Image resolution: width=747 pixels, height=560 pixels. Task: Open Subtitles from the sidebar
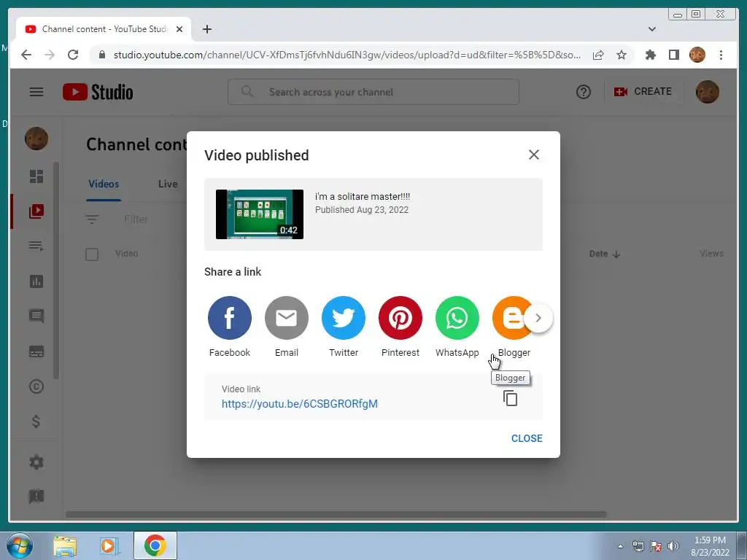36,351
